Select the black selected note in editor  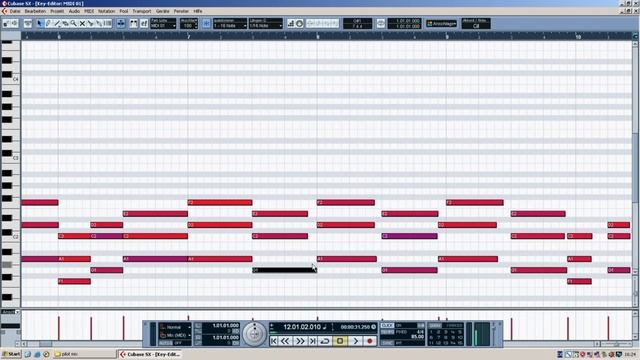(284, 270)
